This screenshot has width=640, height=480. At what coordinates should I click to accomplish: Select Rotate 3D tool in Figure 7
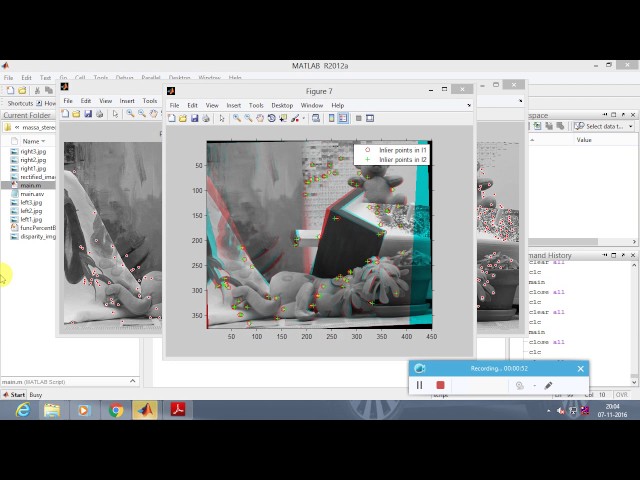click(x=271, y=118)
